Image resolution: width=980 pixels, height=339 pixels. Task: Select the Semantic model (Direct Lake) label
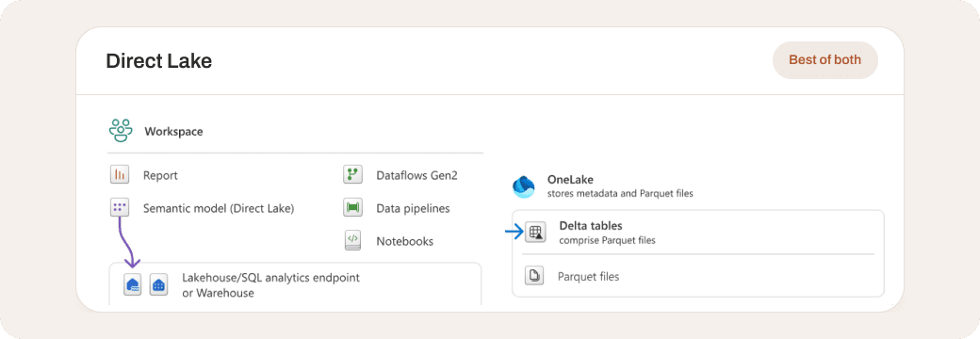click(x=219, y=208)
